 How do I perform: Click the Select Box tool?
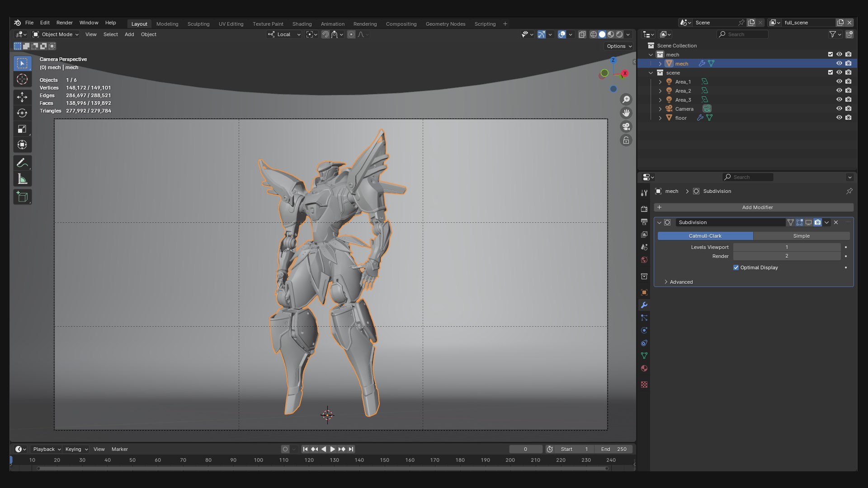click(22, 63)
